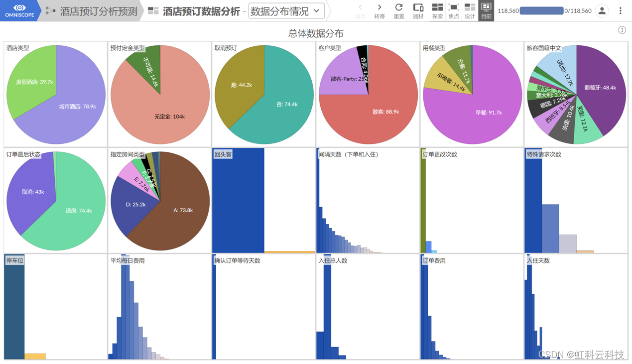Open the user account icon
This screenshot has height=364, width=632.
pyautogui.click(x=602, y=10)
